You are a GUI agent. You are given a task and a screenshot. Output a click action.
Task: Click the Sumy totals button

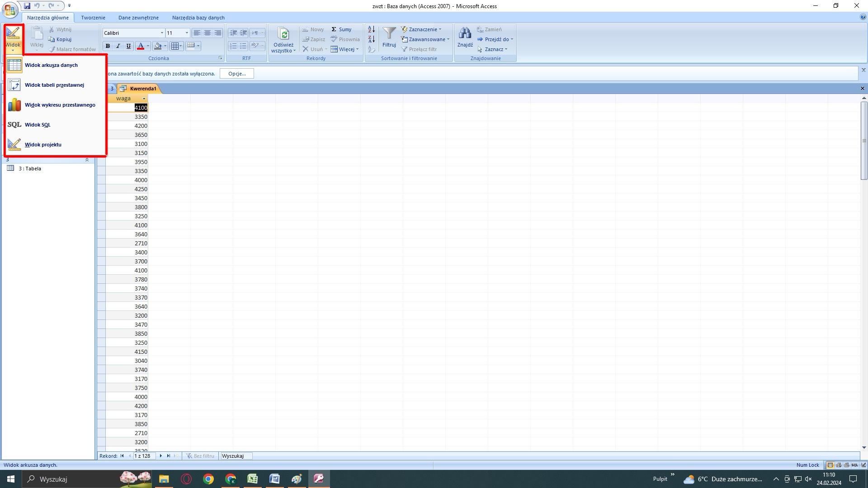click(x=341, y=29)
